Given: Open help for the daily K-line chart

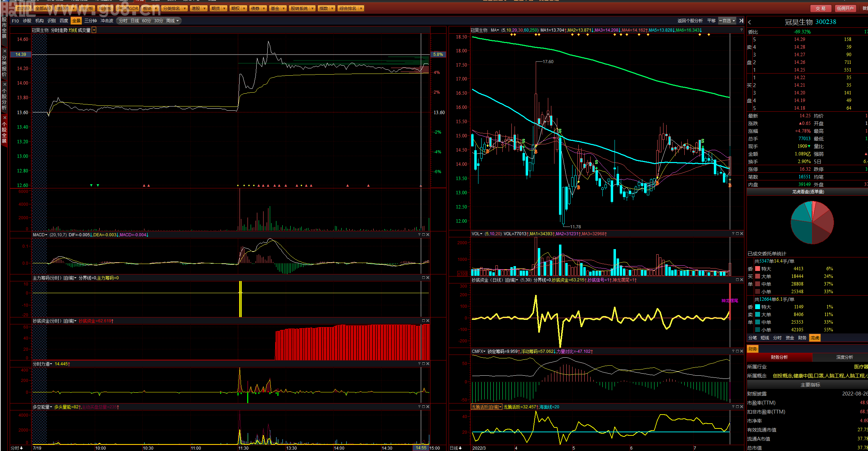Looking at the screenshot, I should tap(741, 30).
